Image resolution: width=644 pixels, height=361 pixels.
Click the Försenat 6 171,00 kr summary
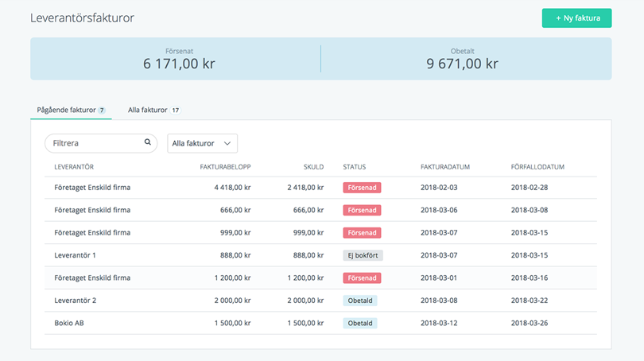point(179,59)
